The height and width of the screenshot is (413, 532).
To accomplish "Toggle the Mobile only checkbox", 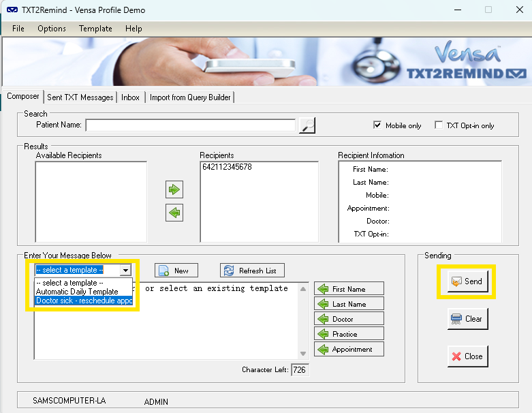I will point(377,125).
